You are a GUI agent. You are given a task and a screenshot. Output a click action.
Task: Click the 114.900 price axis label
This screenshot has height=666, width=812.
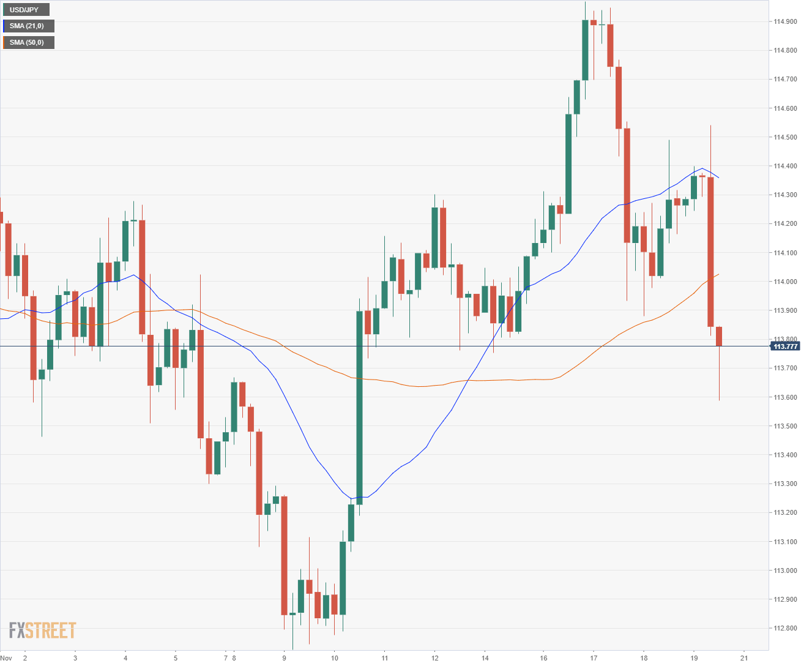(x=785, y=22)
